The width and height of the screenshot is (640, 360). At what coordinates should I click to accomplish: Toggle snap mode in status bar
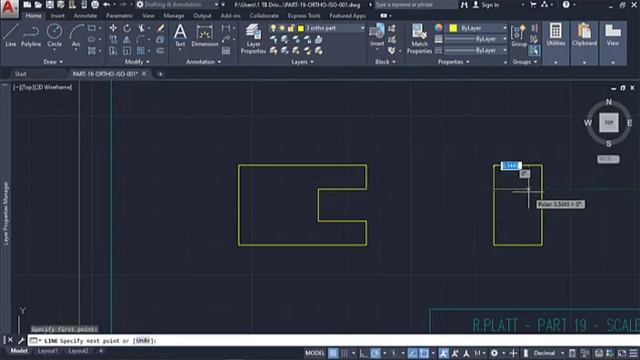[344, 353]
